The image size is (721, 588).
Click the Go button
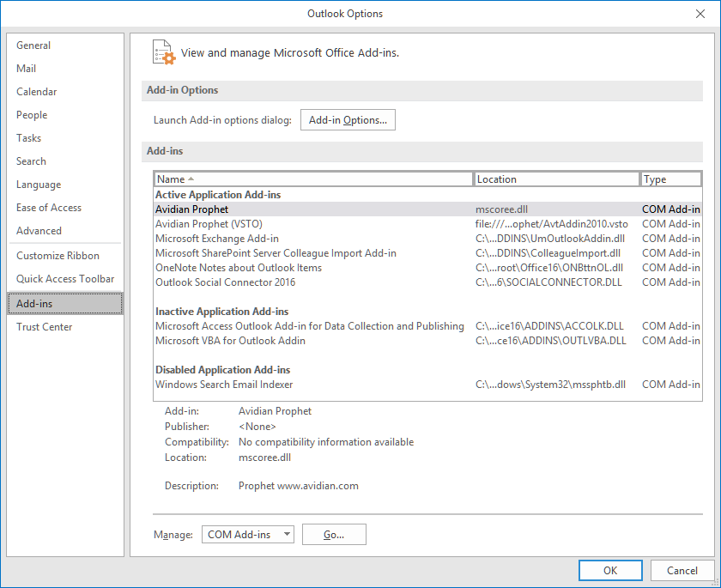tap(334, 534)
